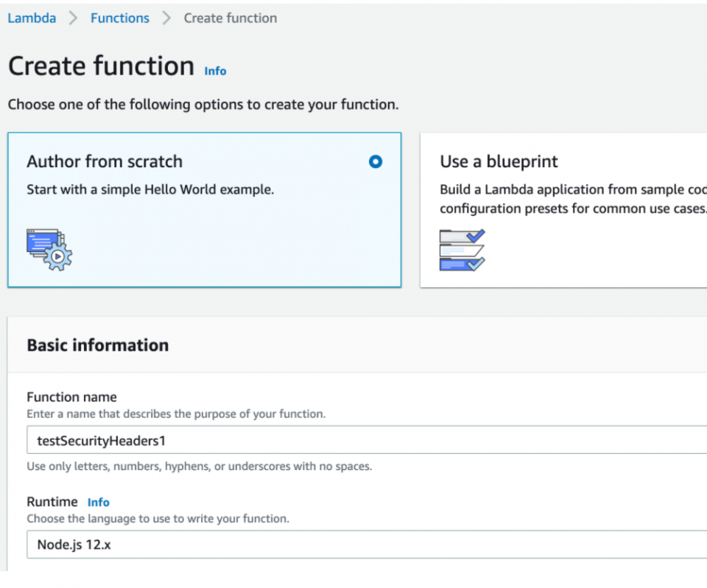Image resolution: width=707 pixels, height=588 pixels.
Task: Click the Function name field label
Action: tap(71, 397)
